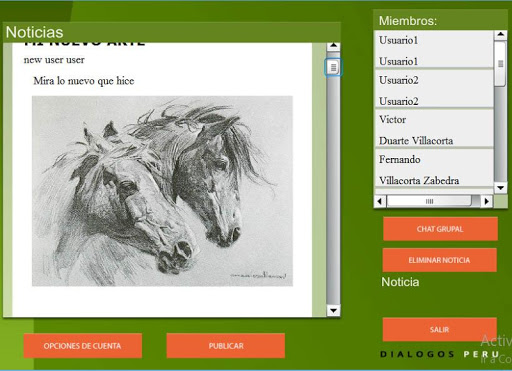Click the members list scroll down arrow

[500, 188]
